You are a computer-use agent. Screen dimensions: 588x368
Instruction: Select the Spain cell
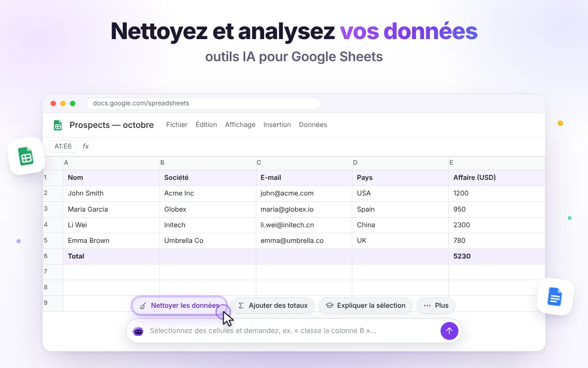[401, 209]
